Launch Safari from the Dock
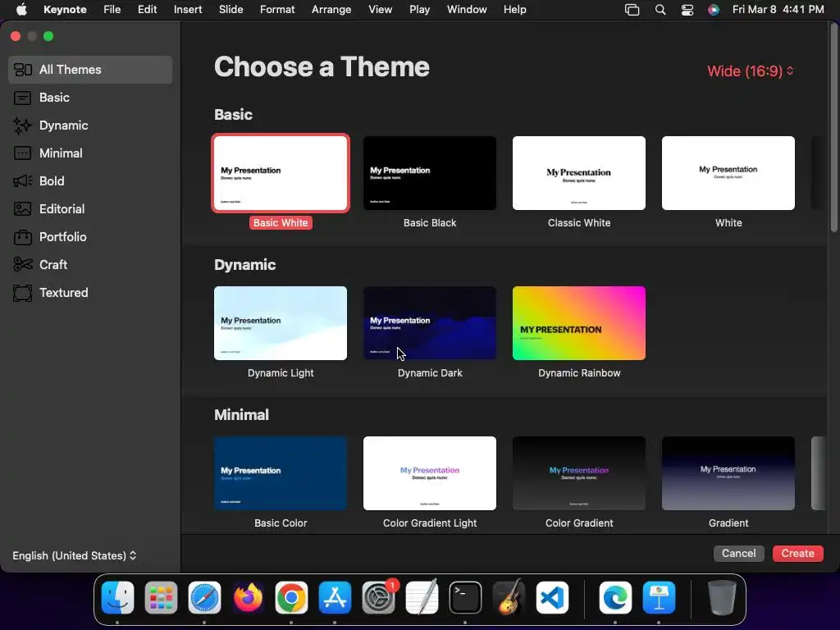Viewport: 840px width, 630px height. (x=204, y=597)
